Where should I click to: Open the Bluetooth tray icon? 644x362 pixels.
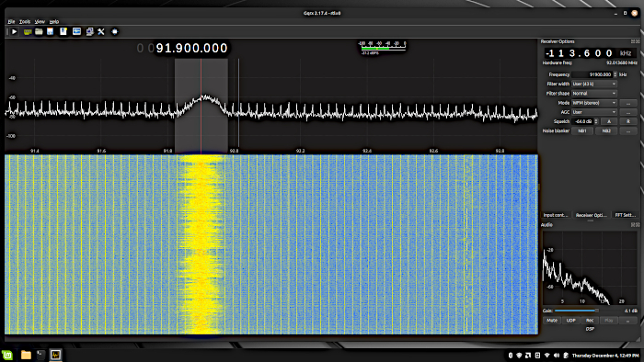511,356
